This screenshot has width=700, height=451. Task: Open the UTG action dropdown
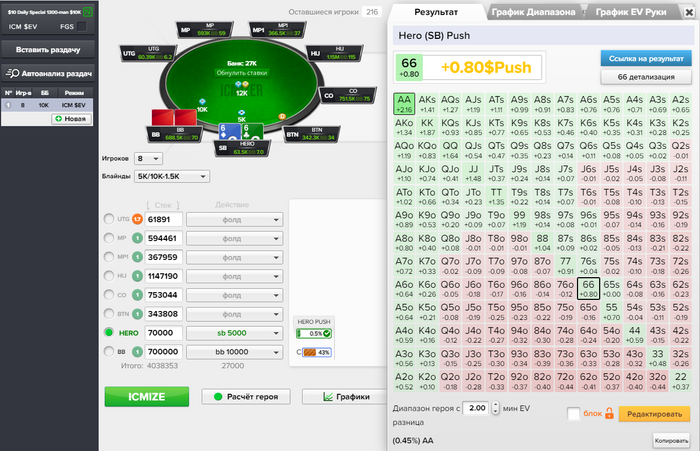pos(235,220)
